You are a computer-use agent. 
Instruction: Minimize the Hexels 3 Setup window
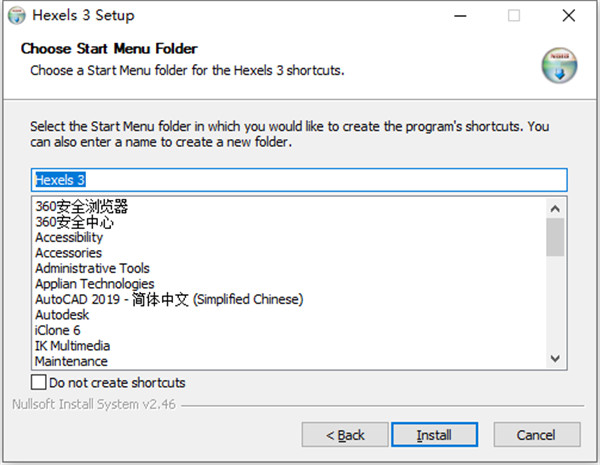pos(460,16)
